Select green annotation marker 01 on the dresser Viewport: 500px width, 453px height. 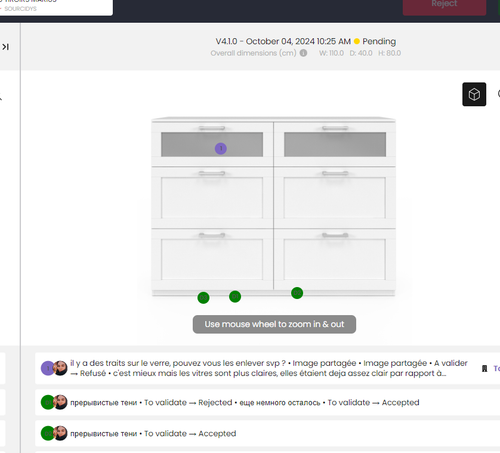tap(235, 296)
